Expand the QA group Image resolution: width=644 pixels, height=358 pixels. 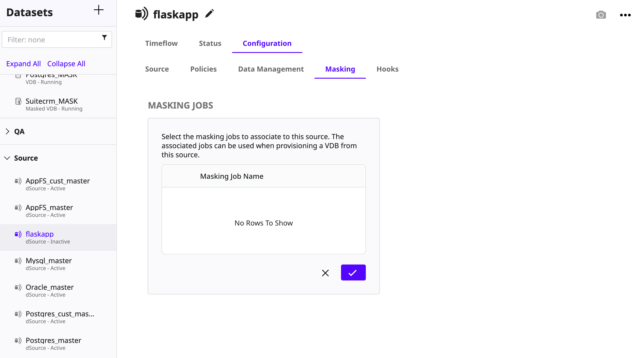click(x=8, y=131)
